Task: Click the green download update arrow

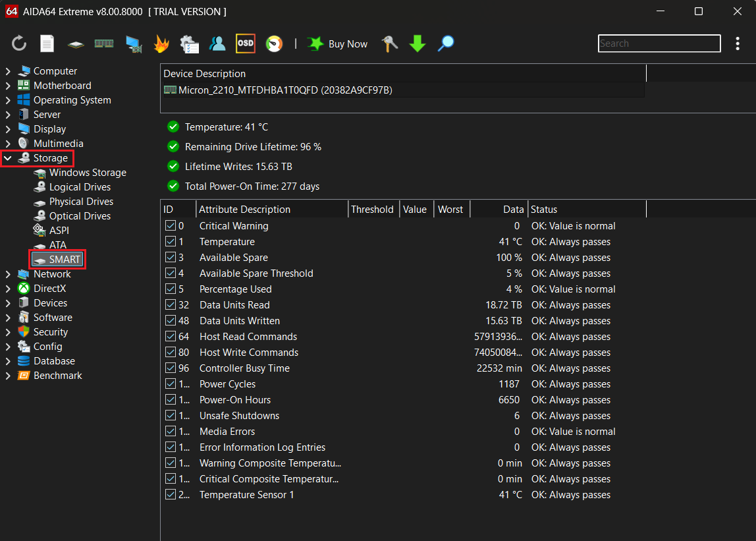Action: point(417,43)
